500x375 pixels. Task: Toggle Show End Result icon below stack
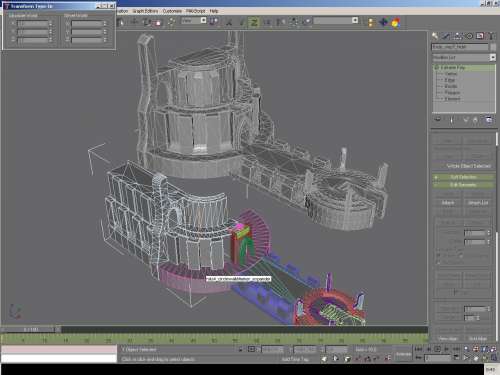click(x=452, y=119)
